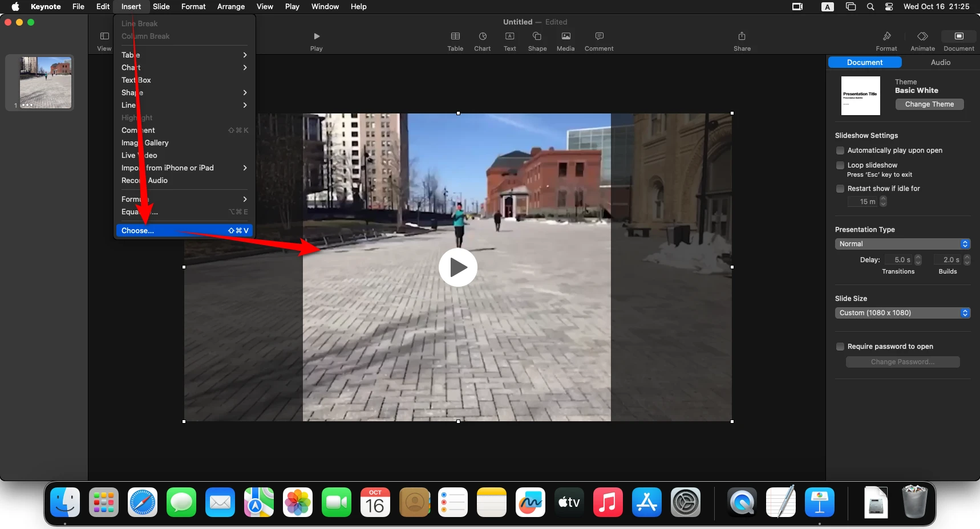Image resolution: width=980 pixels, height=529 pixels.
Task: Open the Media toolbar icon
Action: click(x=566, y=36)
